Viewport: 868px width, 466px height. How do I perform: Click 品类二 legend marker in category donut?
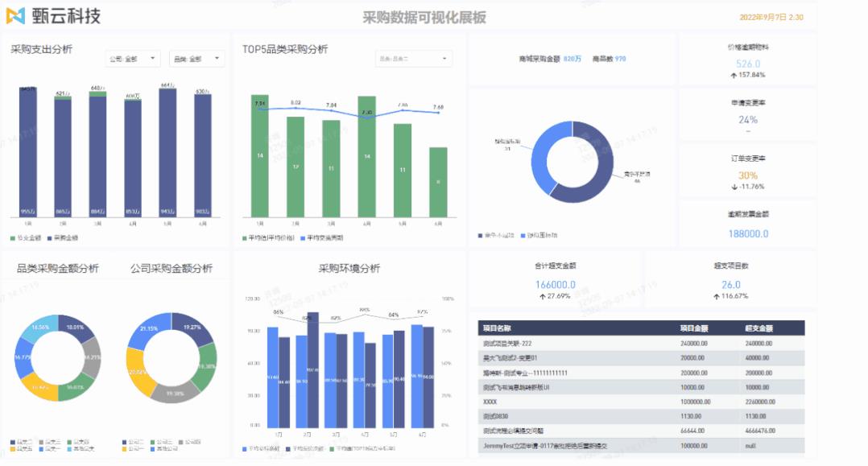coord(13,442)
